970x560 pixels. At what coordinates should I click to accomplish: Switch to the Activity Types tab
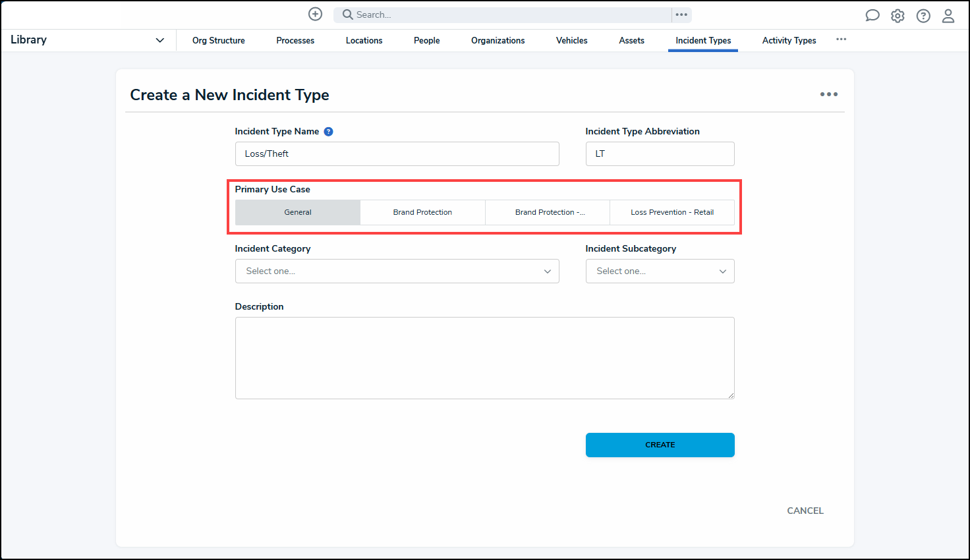789,40
